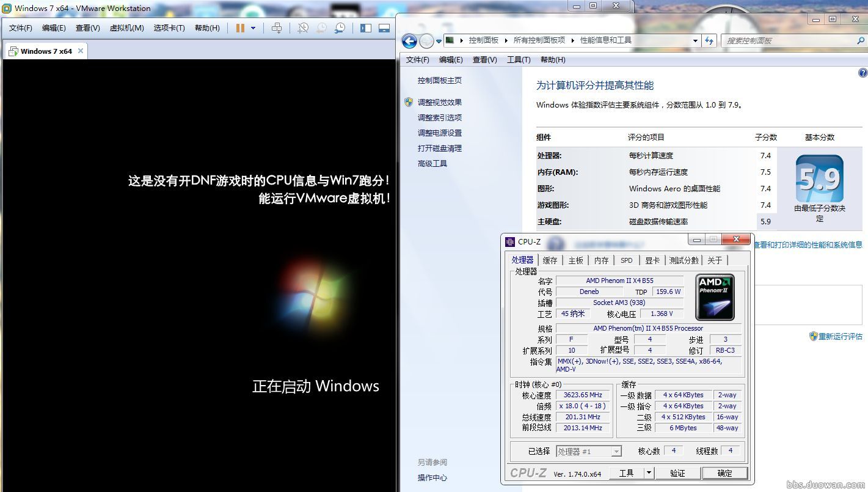Switch to the 内存 tab in CPU-Z

601,260
